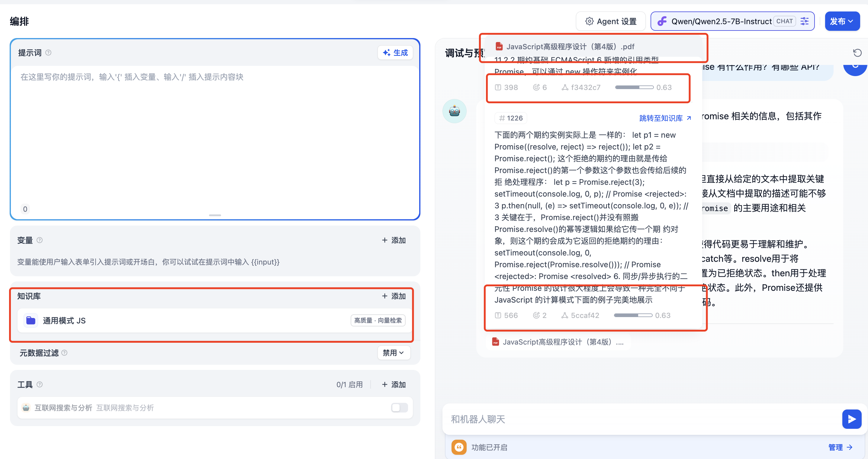The image size is (868, 459).
Task: Click the variables help question mark icon
Action: coord(40,240)
